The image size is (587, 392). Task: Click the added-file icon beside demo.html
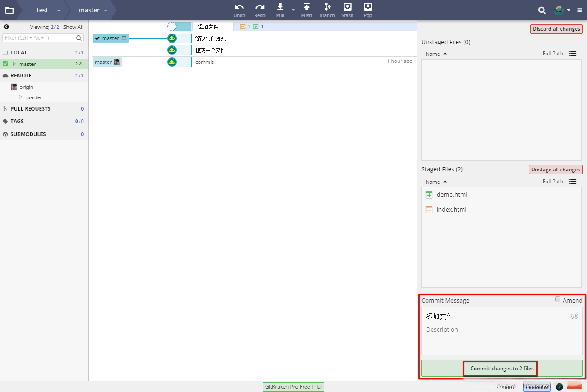pos(429,195)
